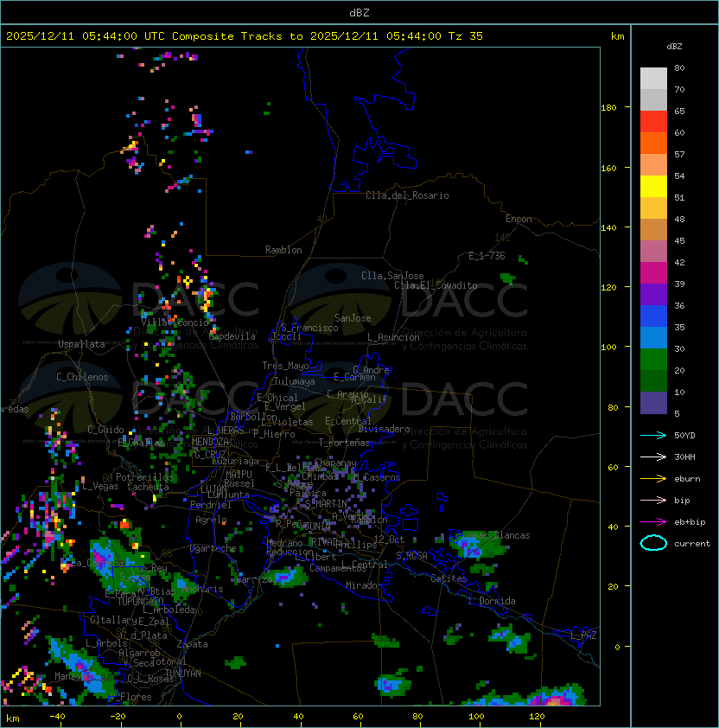719x728 pixels.
Task: Click the Divisadero label
Action: coord(384,429)
